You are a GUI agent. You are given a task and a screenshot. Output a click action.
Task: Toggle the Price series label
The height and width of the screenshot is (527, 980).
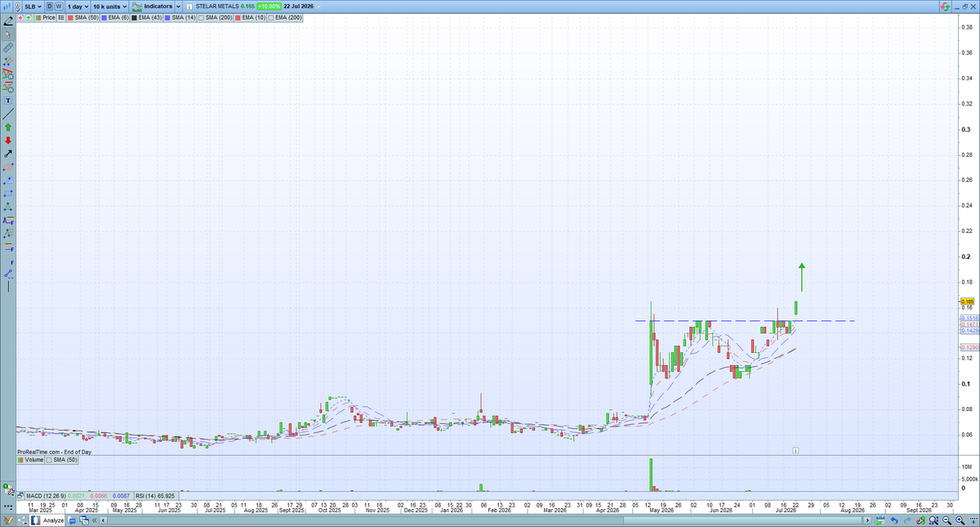click(x=44, y=17)
